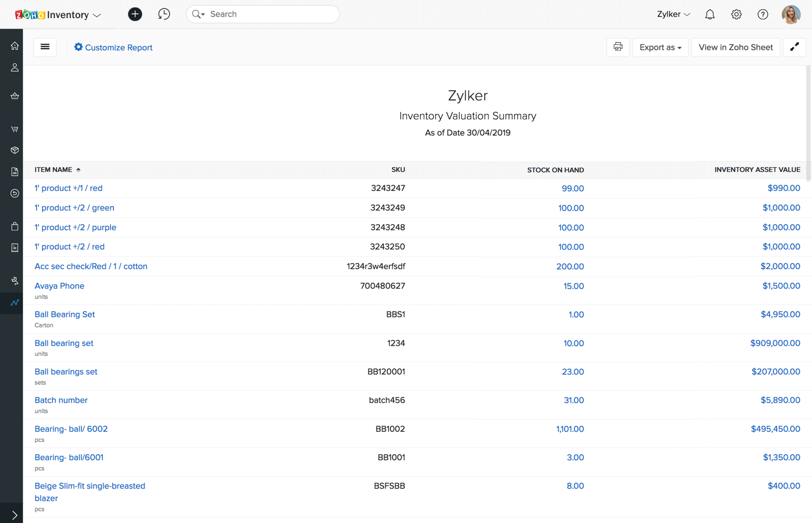Go to Home in sidebar

pos(15,46)
